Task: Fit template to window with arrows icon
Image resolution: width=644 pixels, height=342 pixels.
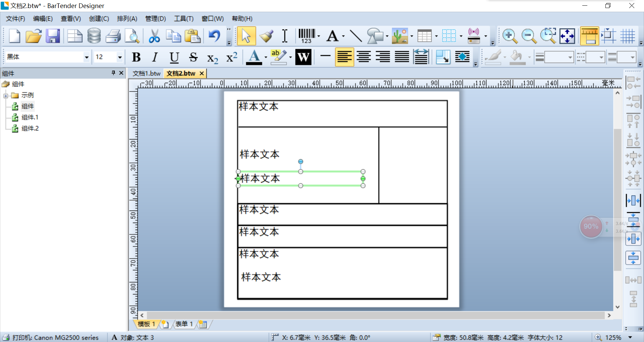Action: tap(567, 36)
